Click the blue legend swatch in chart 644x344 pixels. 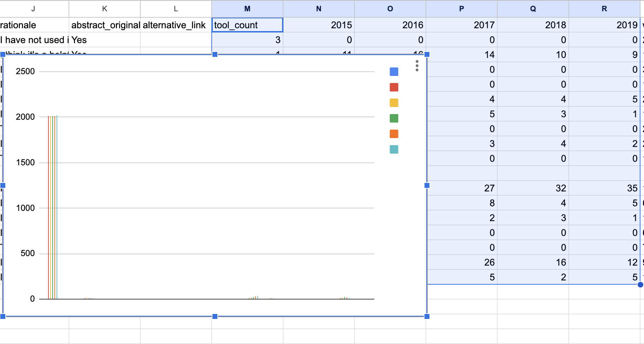tap(394, 72)
